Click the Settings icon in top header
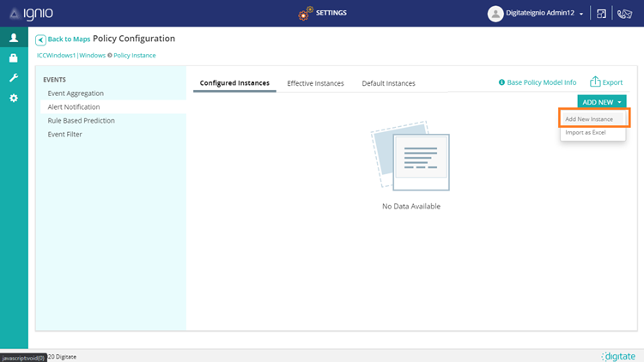Viewport: 644px width, 362px height. tap(304, 14)
